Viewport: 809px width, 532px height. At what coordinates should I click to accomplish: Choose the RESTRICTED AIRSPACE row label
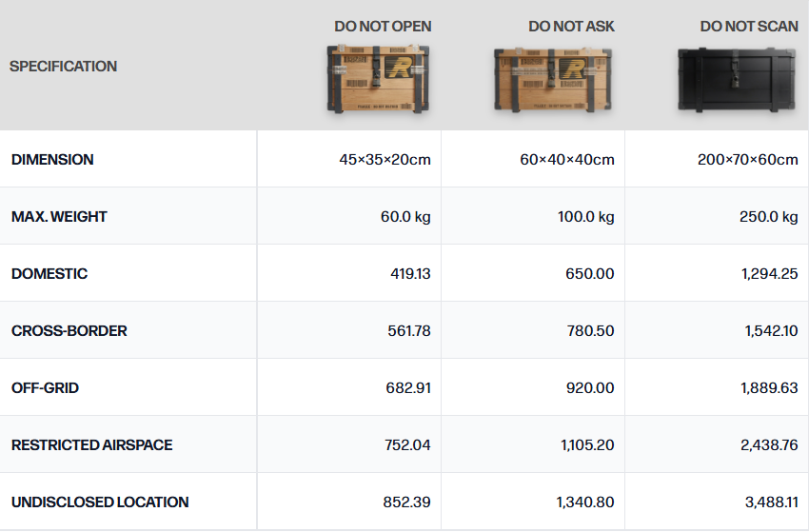click(91, 444)
